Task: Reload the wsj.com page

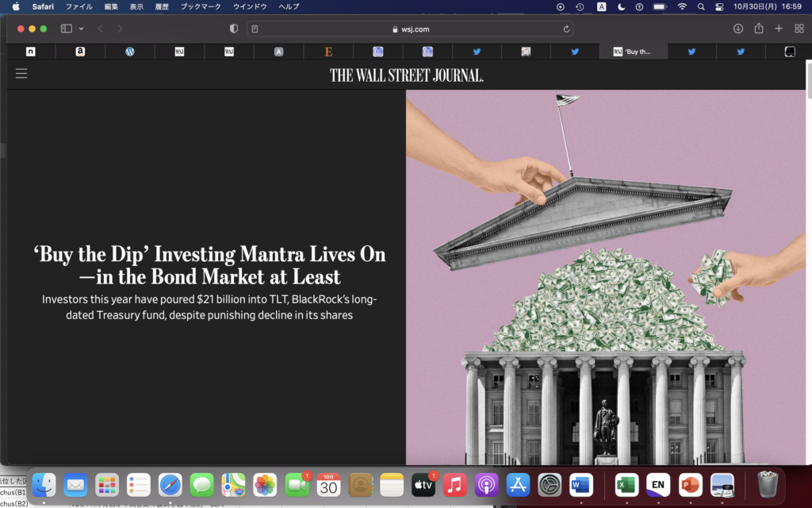Action: click(x=566, y=29)
